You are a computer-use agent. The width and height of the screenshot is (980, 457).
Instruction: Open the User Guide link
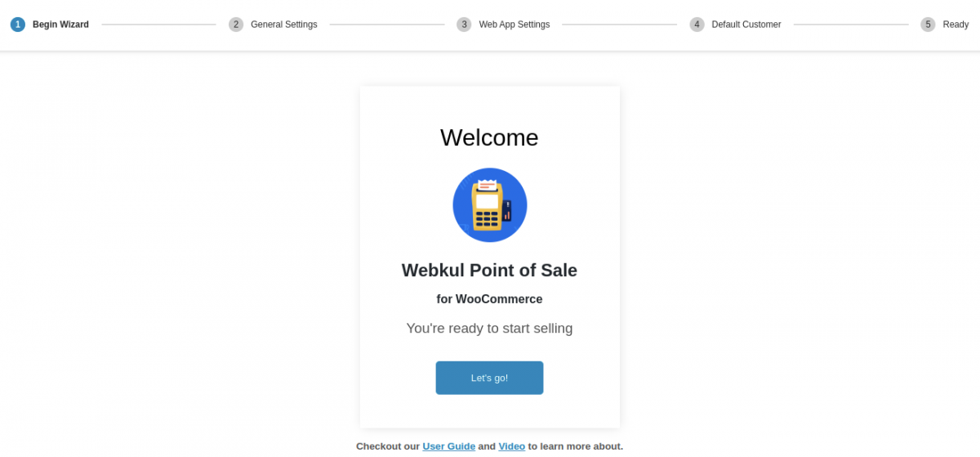click(x=448, y=446)
